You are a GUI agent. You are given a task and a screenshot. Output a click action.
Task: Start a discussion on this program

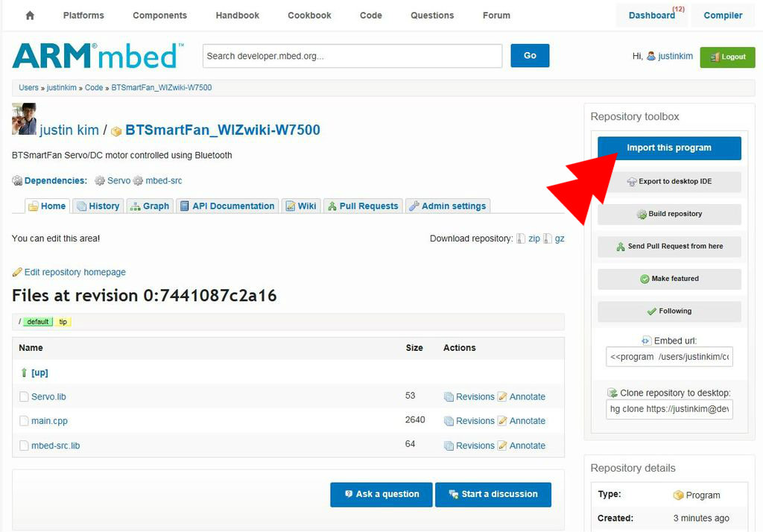pos(493,495)
